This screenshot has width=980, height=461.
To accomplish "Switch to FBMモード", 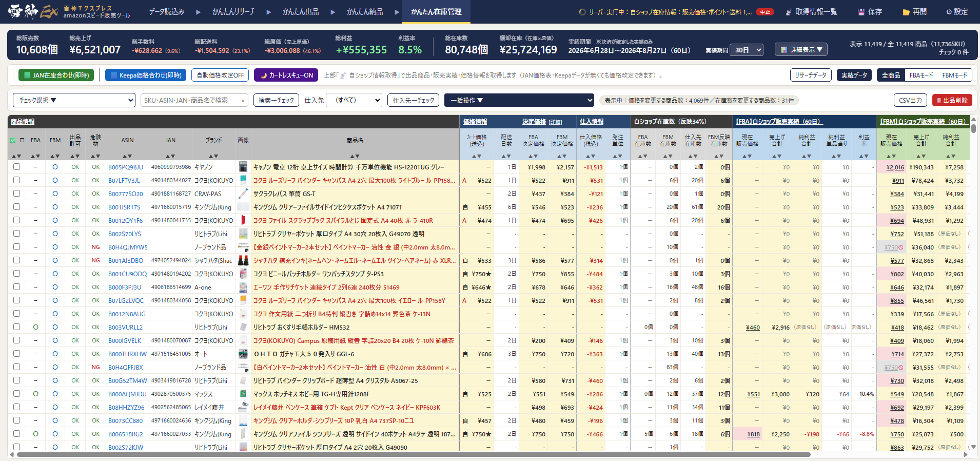I will coord(954,75).
